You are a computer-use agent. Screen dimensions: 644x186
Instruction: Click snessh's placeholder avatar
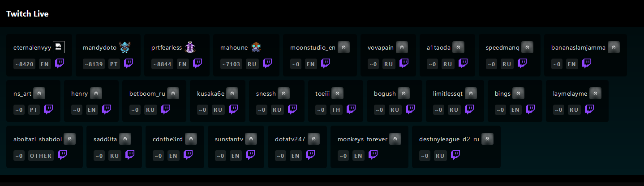point(284,93)
